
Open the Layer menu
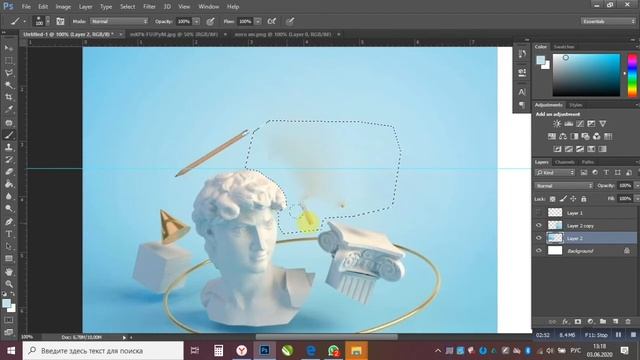click(85, 7)
